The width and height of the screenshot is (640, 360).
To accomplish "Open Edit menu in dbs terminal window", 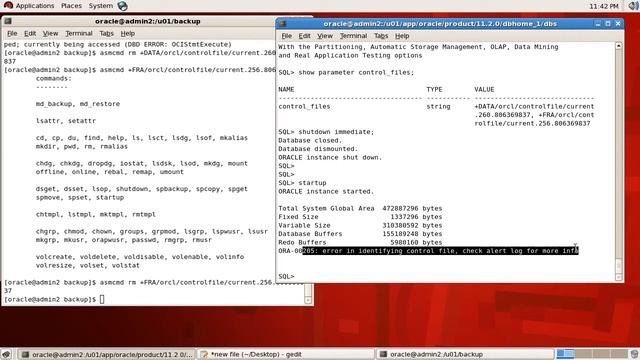I will tap(304, 36).
